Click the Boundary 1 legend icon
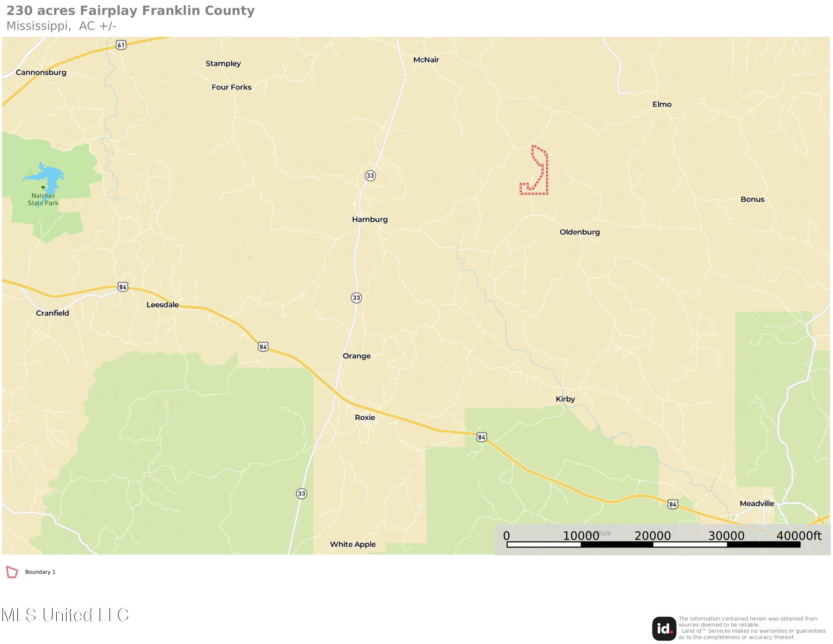Viewport: 833px width, 644px height. tap(12, 572)
